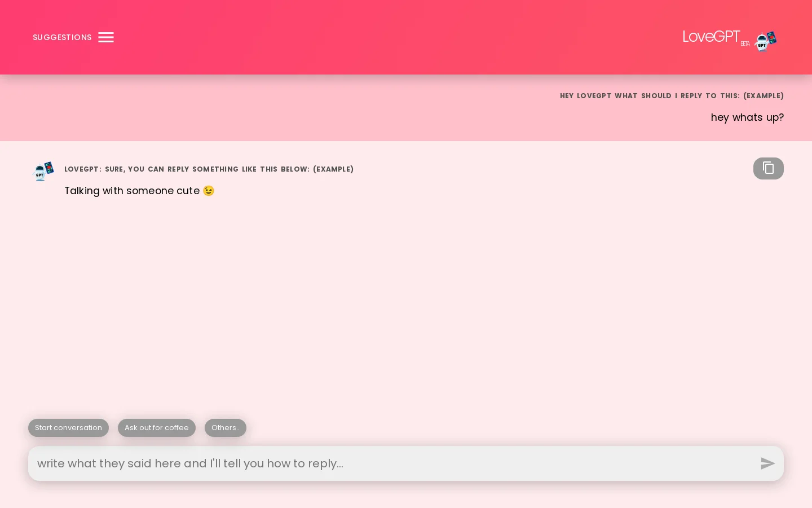Copy the suggested reply with the copy icon
This screenshot has height=508, width=812.
[x=768, y=168]
